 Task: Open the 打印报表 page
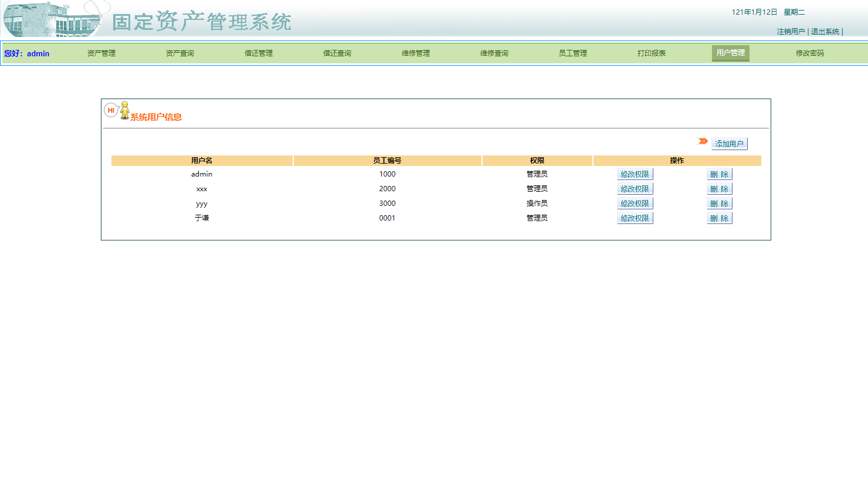pyautogui.click(x=651, y=53)
